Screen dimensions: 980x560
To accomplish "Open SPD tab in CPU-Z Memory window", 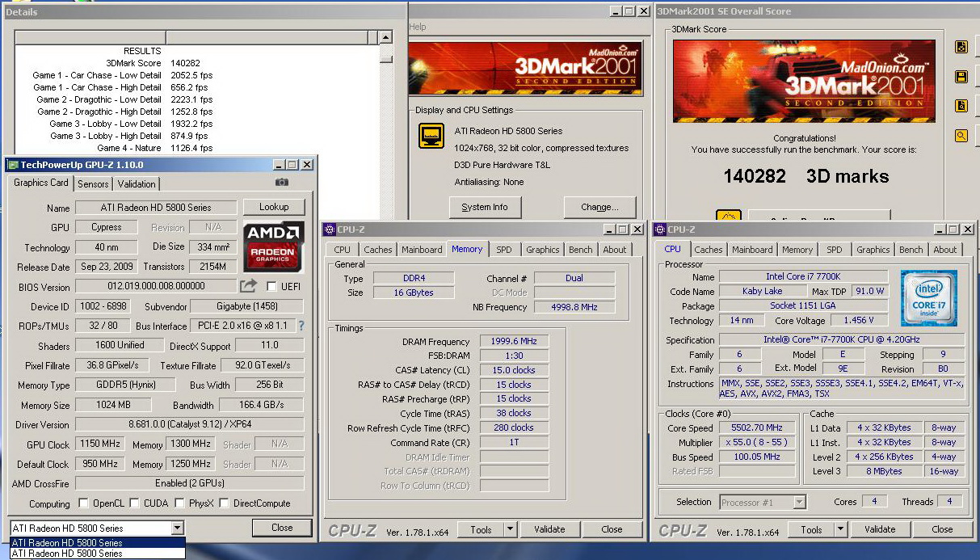I will point(503,250).
